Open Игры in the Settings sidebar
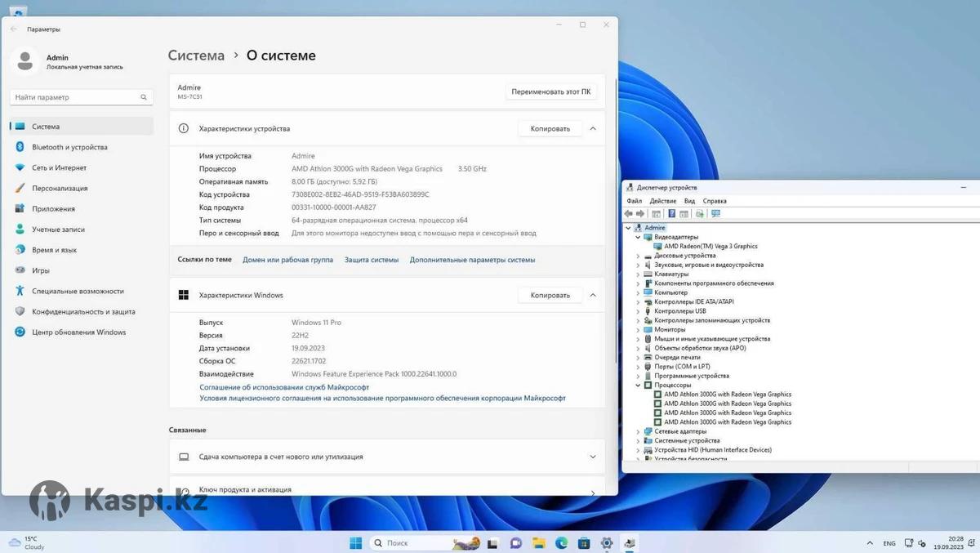 click(x=82, y=270)
